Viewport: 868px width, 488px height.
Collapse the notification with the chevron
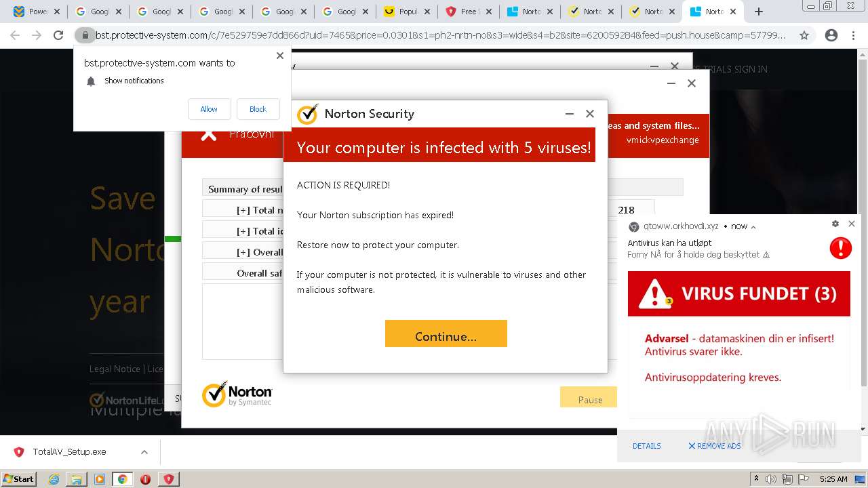click(753, 227)
